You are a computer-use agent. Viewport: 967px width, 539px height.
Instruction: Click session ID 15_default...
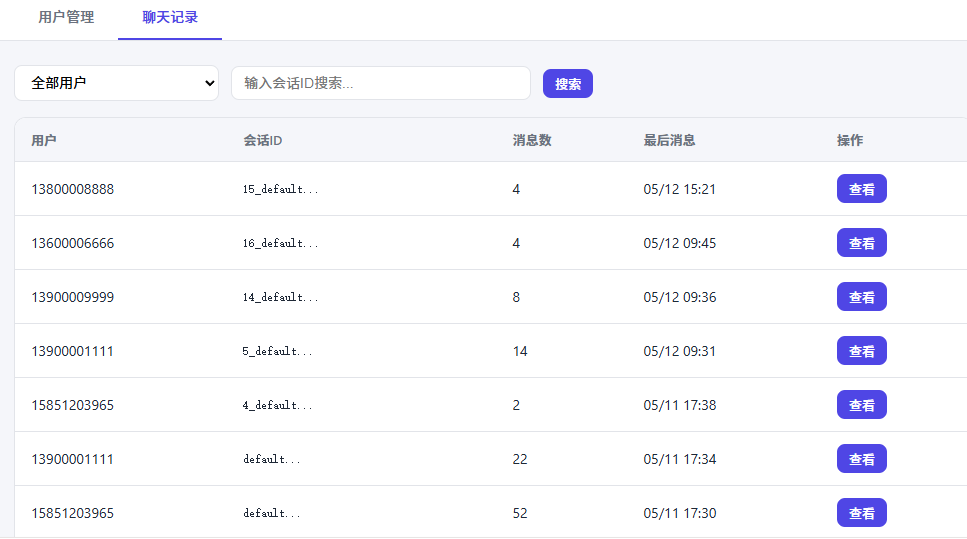click(x=281, y=189)
